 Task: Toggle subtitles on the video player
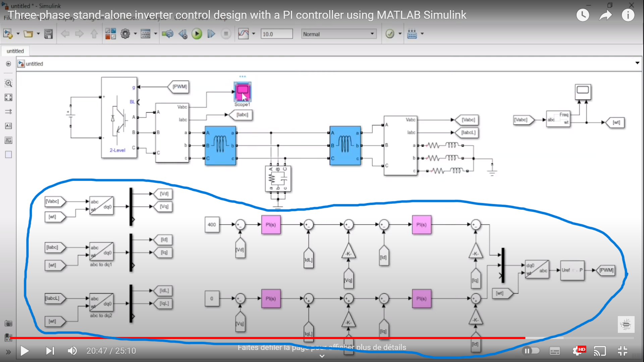[x=555, y=351]
